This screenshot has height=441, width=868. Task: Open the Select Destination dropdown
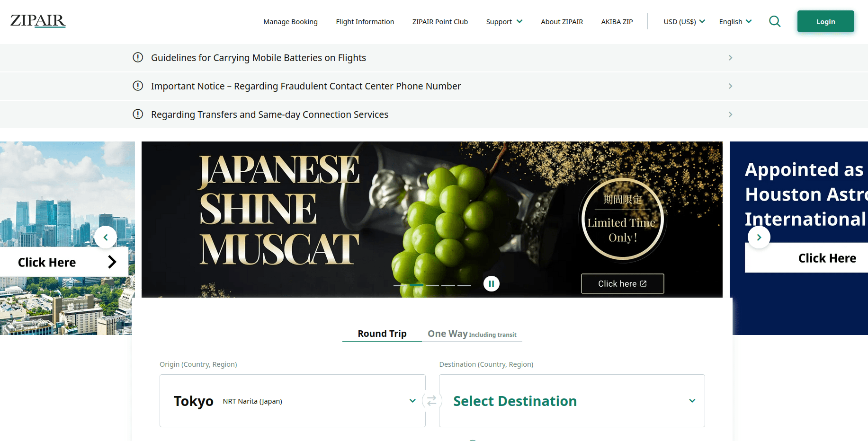[572, 401]
